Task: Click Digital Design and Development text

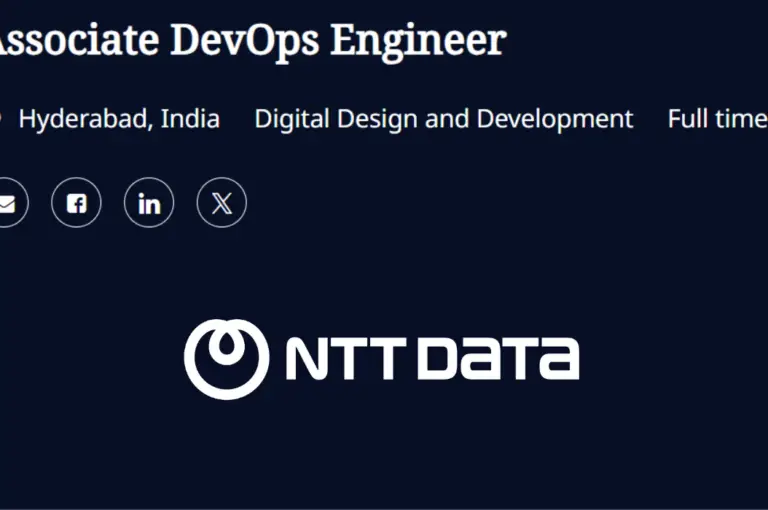Action: click(x=444, y=119)
